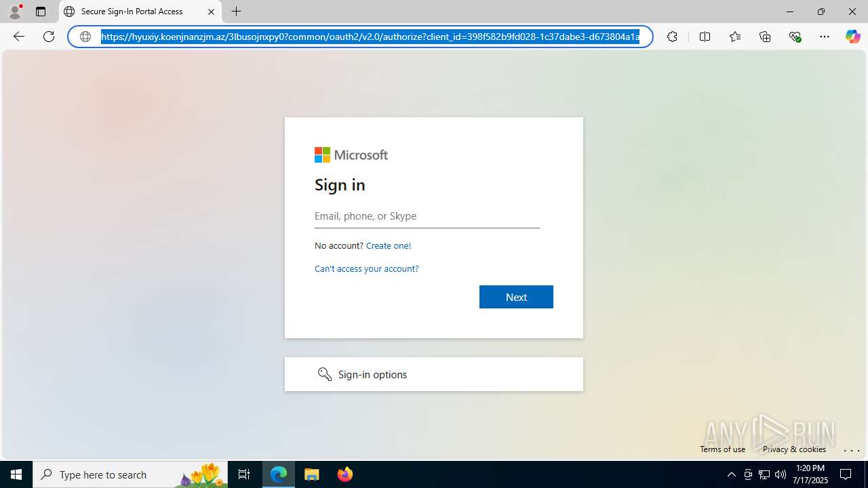Launch Firefox from the taskbar

344,474
